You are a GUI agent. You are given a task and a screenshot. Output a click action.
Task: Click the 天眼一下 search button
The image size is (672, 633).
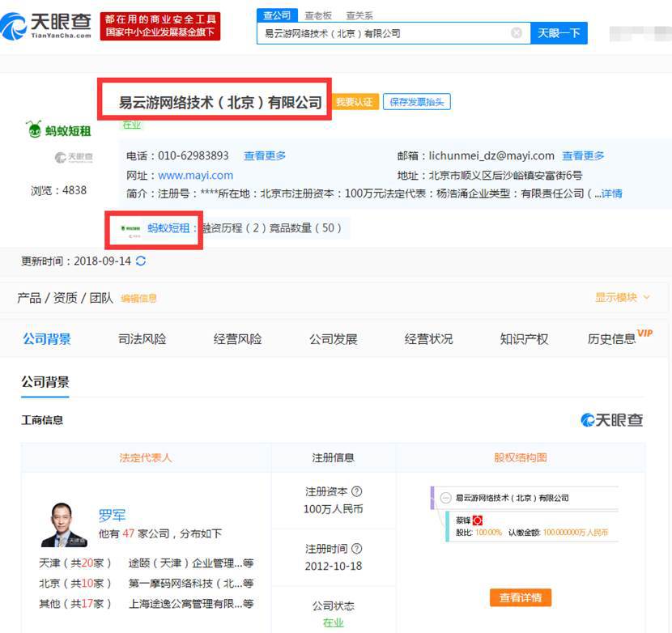559,33
